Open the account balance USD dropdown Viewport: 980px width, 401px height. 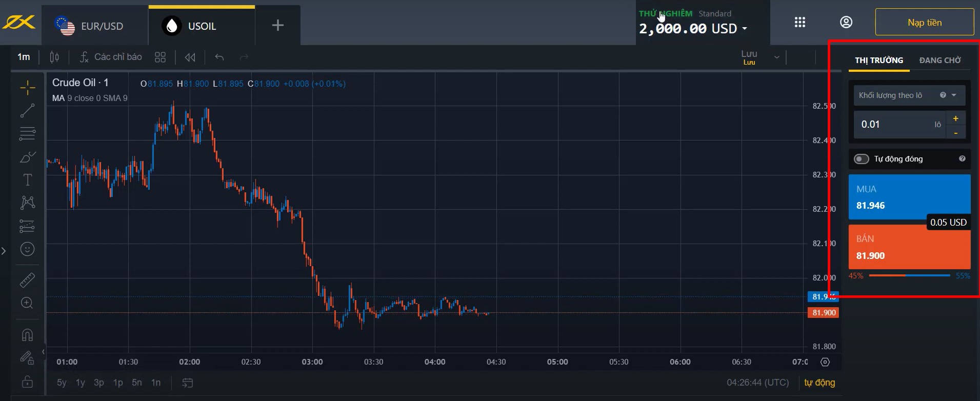pyautogui.click(x=745, y=29)
